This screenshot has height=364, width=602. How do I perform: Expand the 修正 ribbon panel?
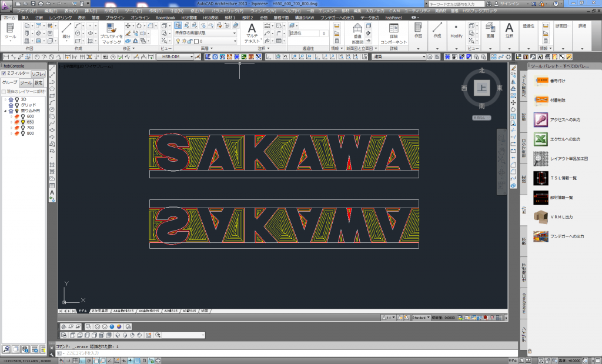coord(129,49)
